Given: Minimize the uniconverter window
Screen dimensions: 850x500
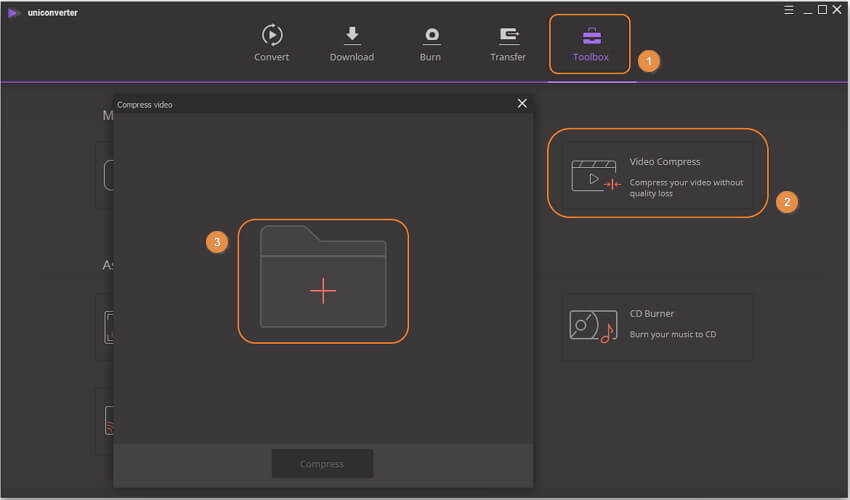Looking at the screenshot, I should (804, 10).
